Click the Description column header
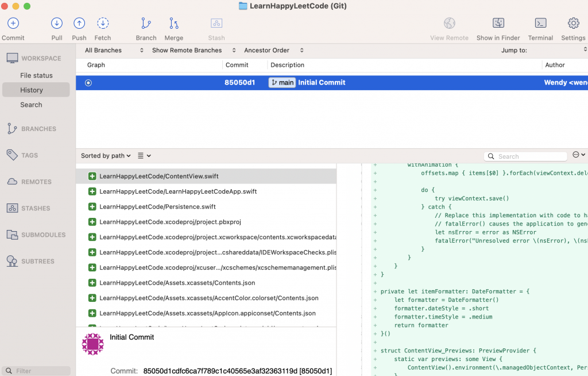The image size is (588, 376). tap(287, 65)
